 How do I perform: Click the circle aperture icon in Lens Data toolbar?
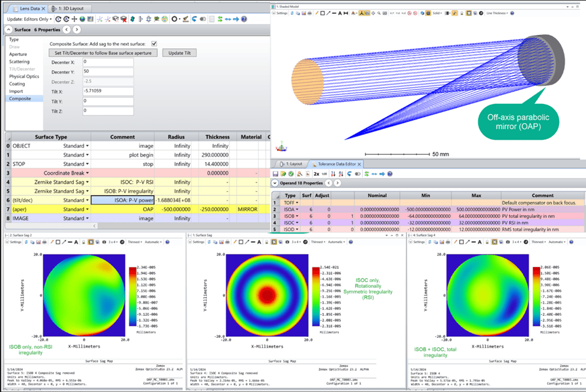(174, 19)
